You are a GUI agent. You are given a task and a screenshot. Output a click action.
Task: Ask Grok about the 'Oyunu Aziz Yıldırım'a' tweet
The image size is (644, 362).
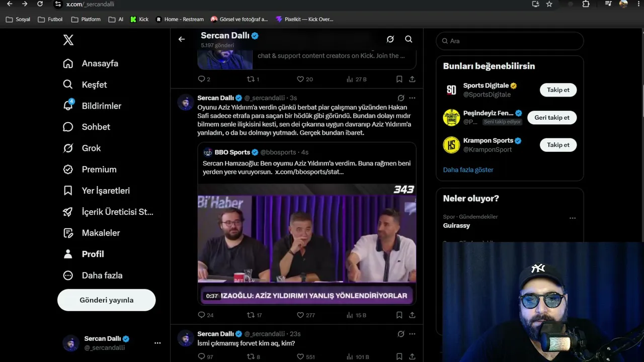pyautogui.click(x=401, y=98)
